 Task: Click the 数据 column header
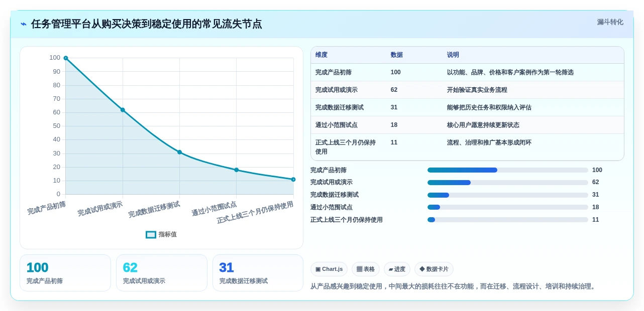tap(397, 55)
